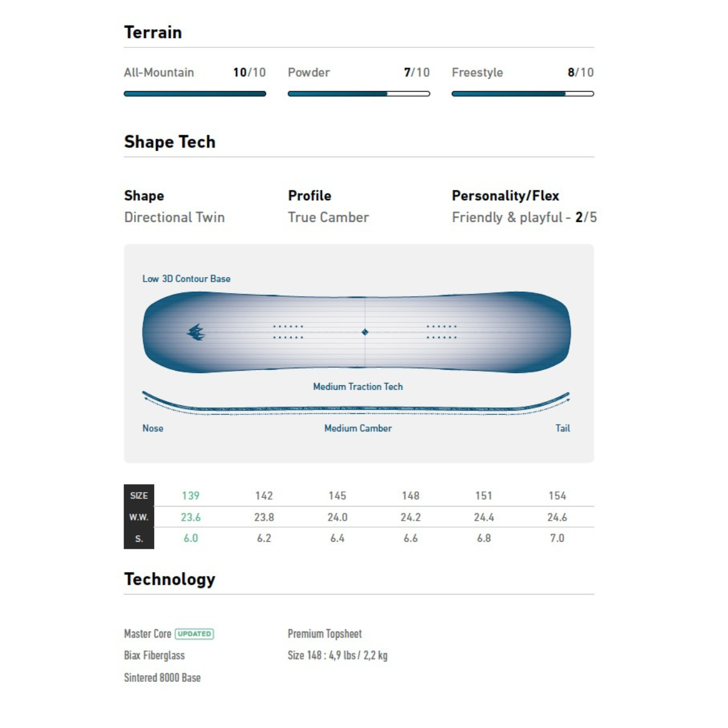728x728 pixels.
Task: Open the Sintered 8000 Base link
Action: [162, 678]
